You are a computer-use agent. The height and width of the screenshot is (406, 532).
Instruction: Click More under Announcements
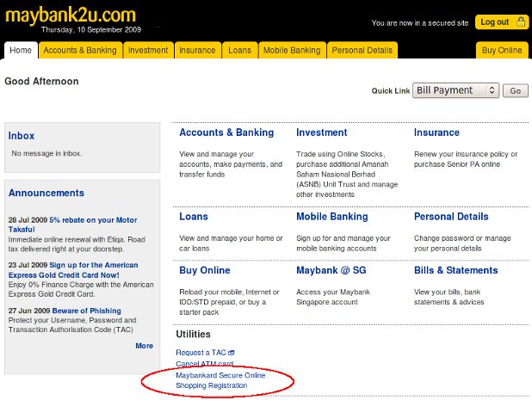pos(145,346)
